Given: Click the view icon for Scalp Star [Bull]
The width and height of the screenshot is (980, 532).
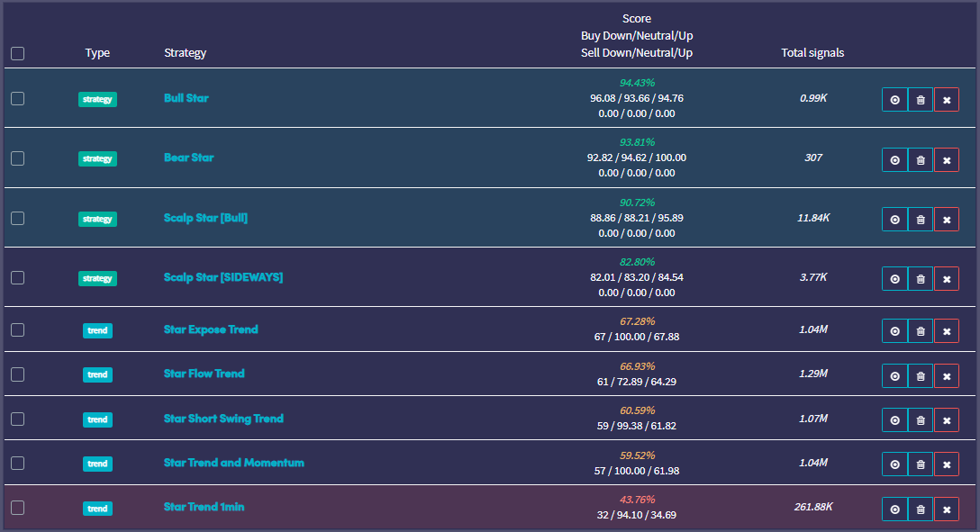Looking at the screenshot, I should [x=894, y=219].
